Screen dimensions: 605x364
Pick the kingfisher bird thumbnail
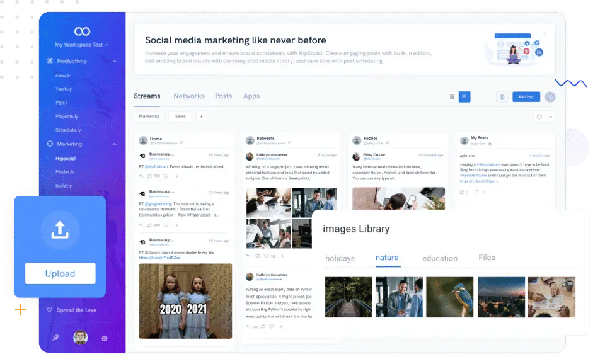(450, 297)
